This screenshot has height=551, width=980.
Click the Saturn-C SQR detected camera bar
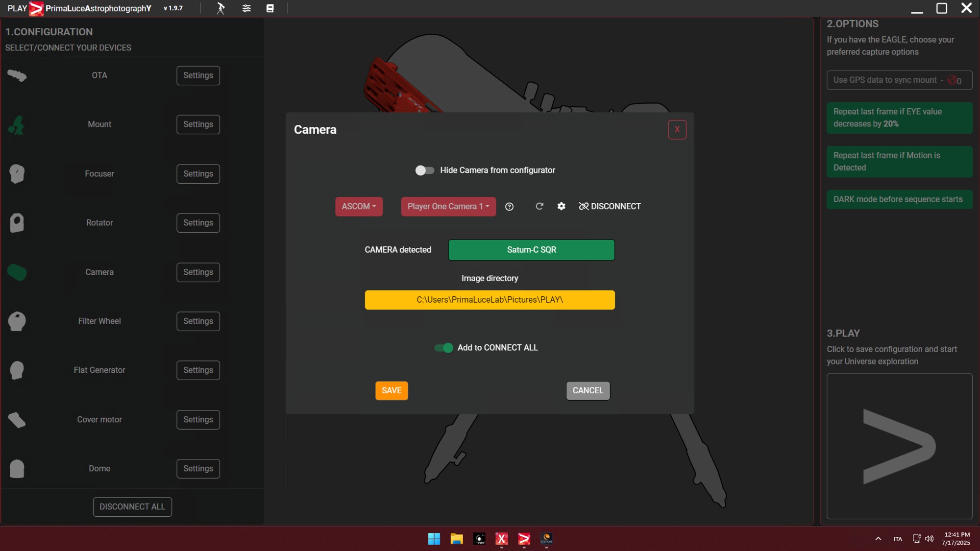(531, 250)
